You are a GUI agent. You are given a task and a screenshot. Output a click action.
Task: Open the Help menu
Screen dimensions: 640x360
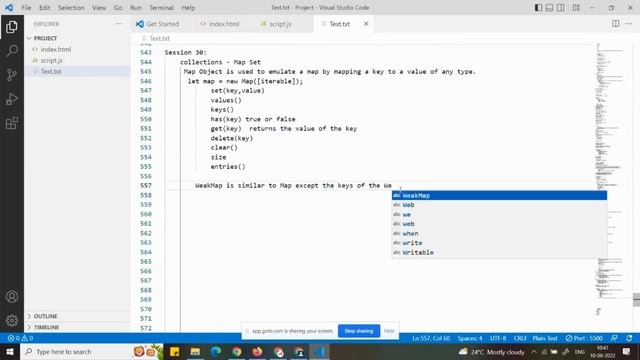pos(188,8)
